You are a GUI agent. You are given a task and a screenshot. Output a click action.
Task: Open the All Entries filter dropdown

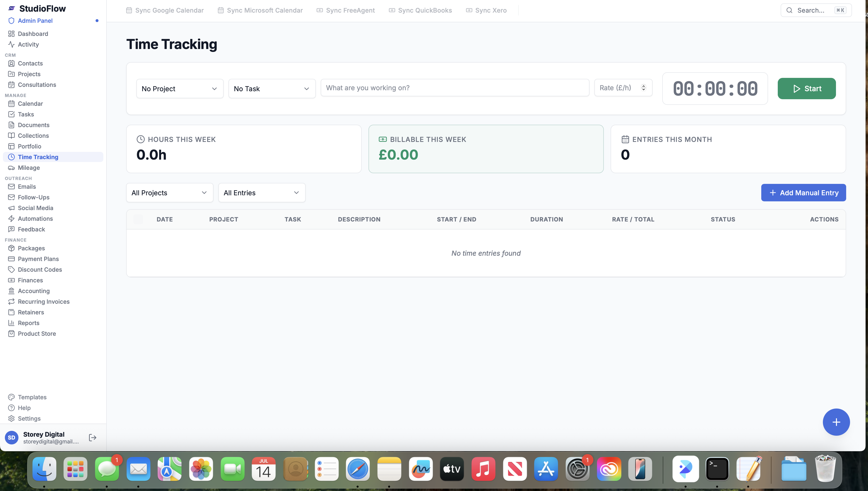tap(262, 193)
